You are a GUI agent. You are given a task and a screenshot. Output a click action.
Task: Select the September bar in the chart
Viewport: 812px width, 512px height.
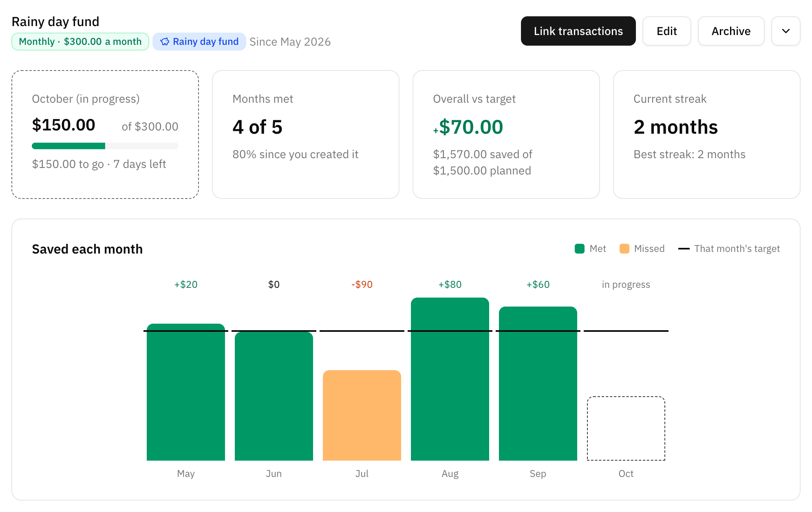pyautogui.click(x=538, y=384)
